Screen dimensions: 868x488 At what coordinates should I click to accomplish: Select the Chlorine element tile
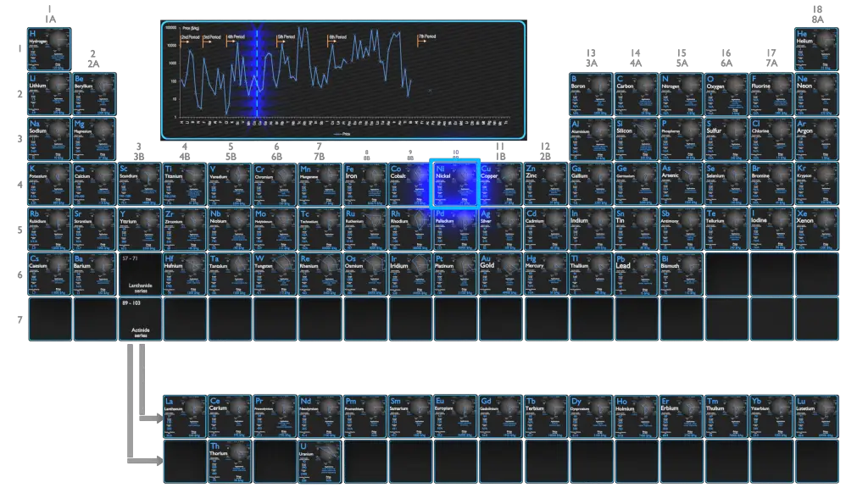pos(771,139)
